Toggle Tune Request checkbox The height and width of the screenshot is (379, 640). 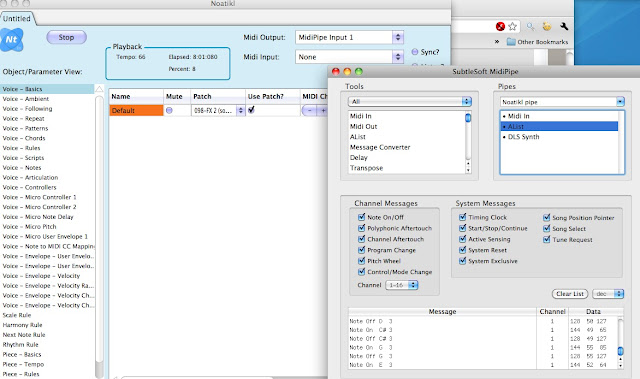tap(547, 239)
